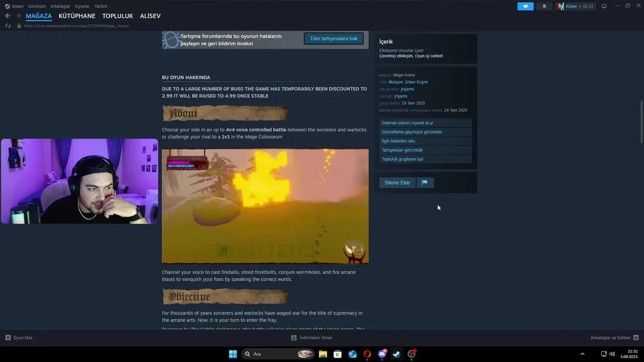Open the friends list icon at the bottom right
Screen dimensions: 644x362
636,338
